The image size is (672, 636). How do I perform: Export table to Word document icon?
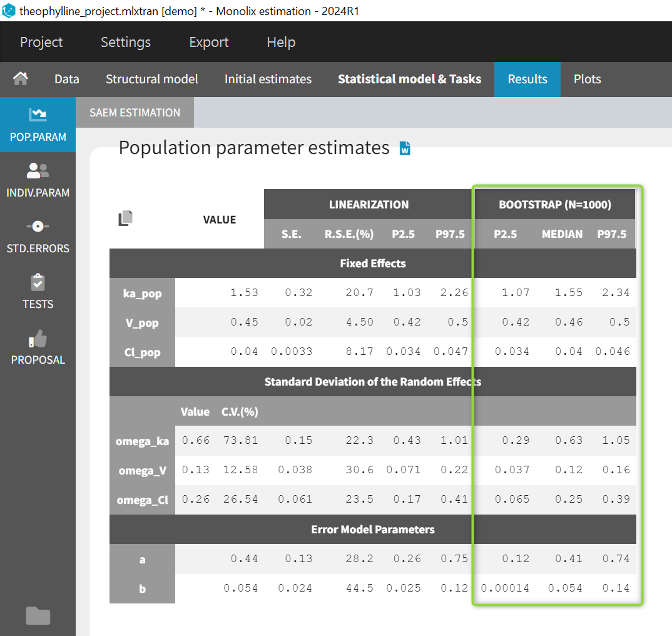coord(405,149)
